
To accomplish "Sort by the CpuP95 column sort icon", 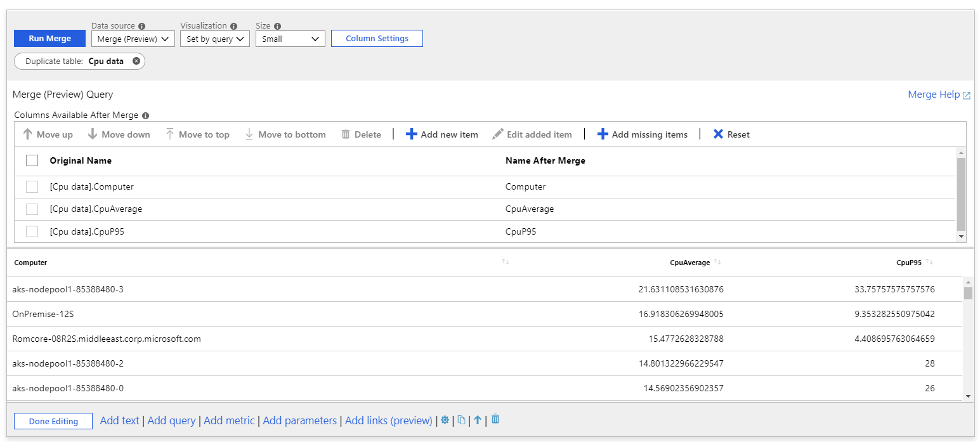I will 929,262.
